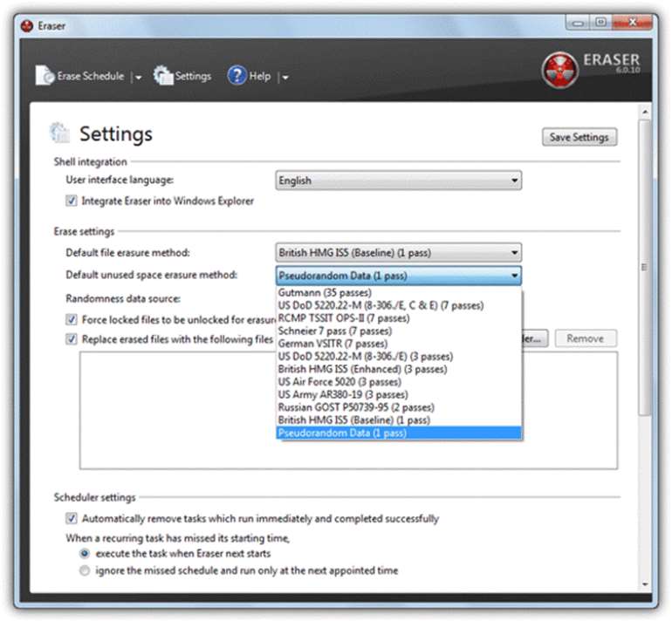Viewport: 672px width, 621px height.
Task: Select ignore the missed schedule radio button
Action: (x=85, y=570)
